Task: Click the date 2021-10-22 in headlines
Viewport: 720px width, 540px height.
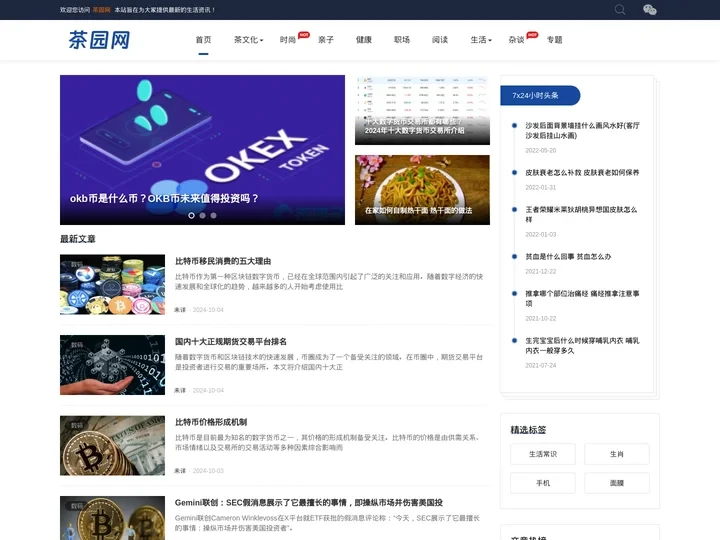Action: click(540, 318)
